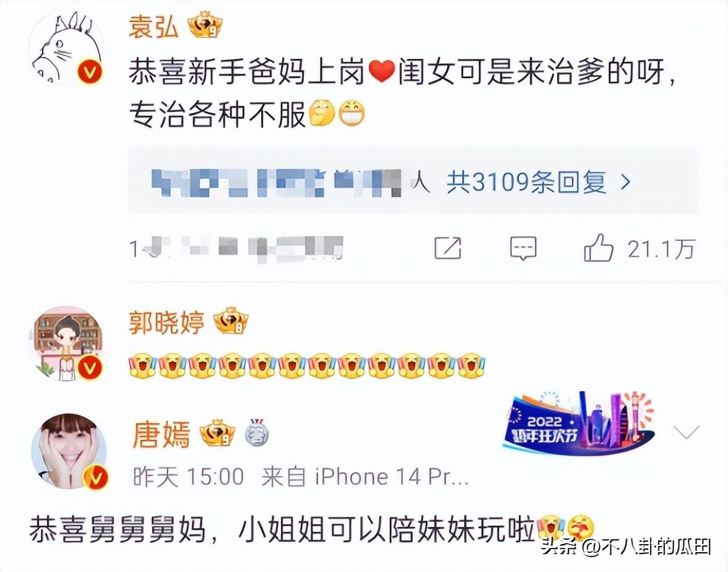Viewport: 728px width, 572px height.
Task: Open 袁弘's Totoro avatar
Action: 66,47
